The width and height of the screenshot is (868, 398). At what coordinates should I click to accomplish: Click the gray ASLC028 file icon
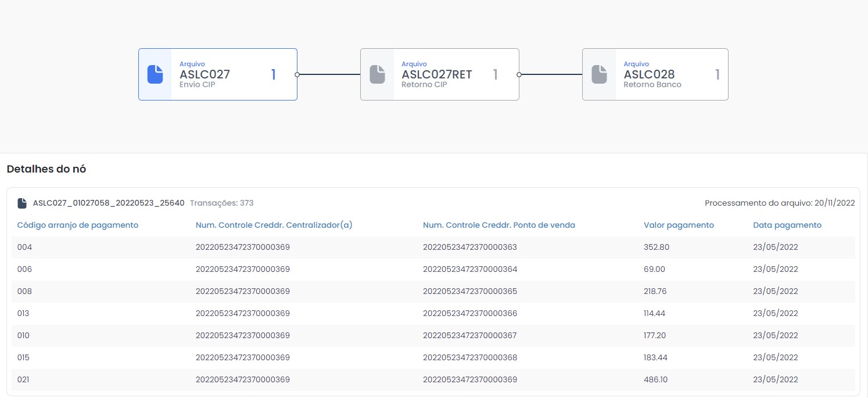click(x=599, y=74)
